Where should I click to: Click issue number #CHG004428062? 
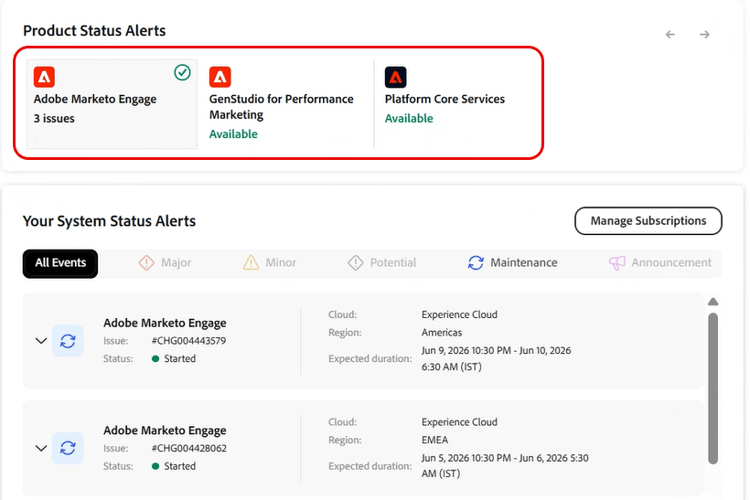click(189, 448)
